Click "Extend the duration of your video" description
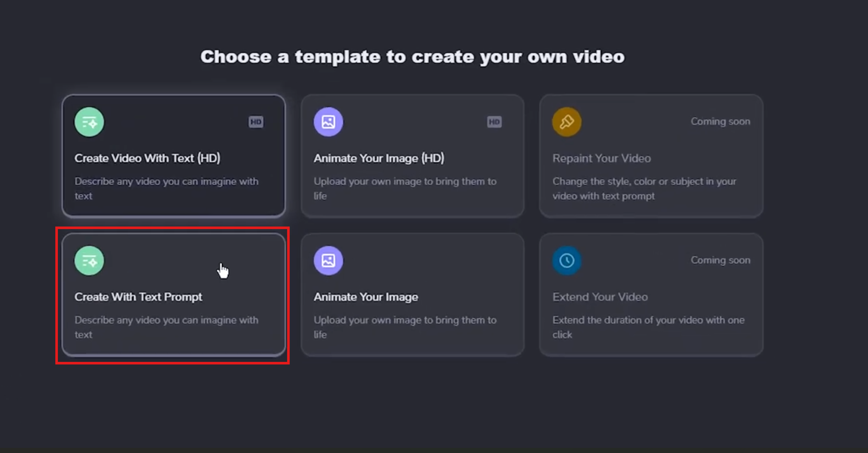The image size is (868, 453). 648,327
